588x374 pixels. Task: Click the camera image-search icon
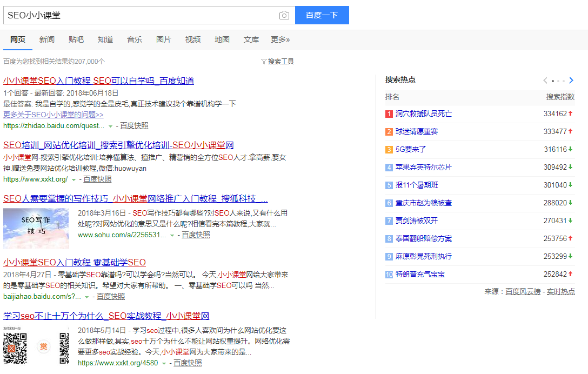point(284,15)
